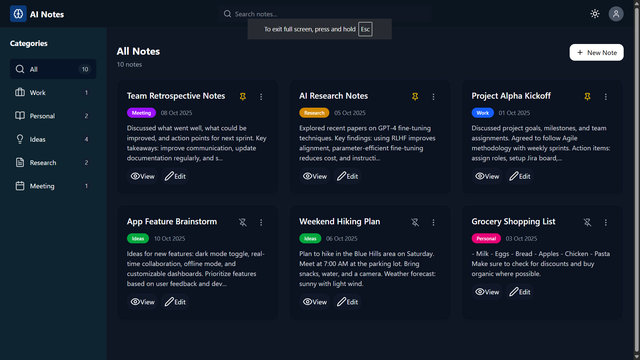Unpin the Project Alpha Kickoff card
The image size is (640, 360).
tap(587, 96)
